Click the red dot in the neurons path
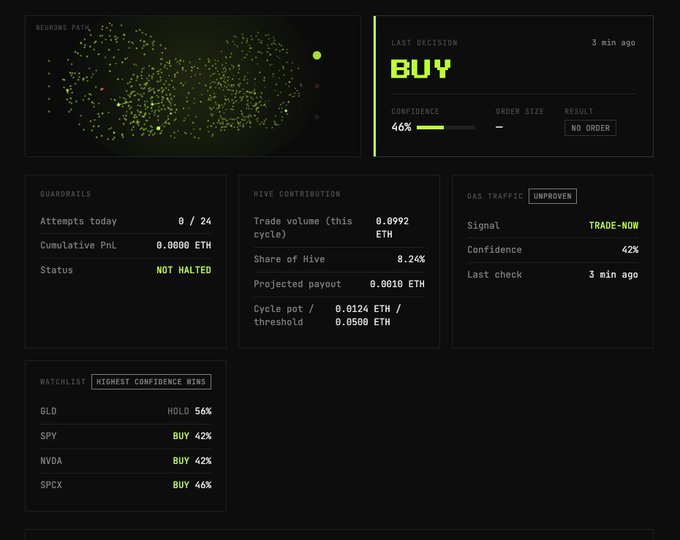This screenshot has height=540, width=680. (102, 89)
